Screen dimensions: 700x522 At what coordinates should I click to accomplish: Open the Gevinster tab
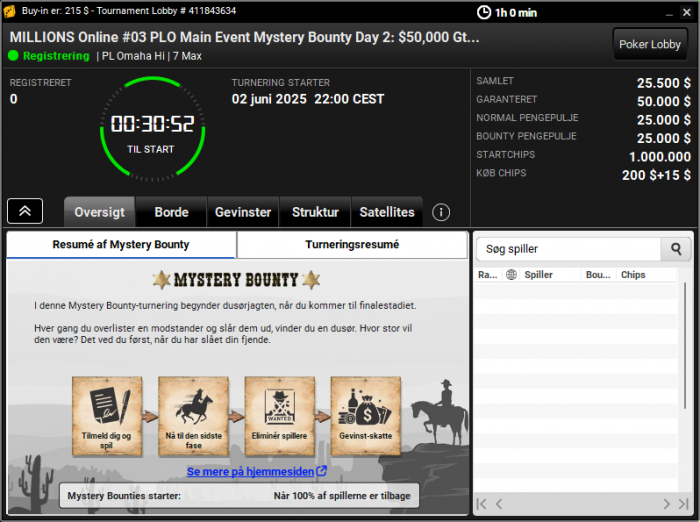click(243, 212)
